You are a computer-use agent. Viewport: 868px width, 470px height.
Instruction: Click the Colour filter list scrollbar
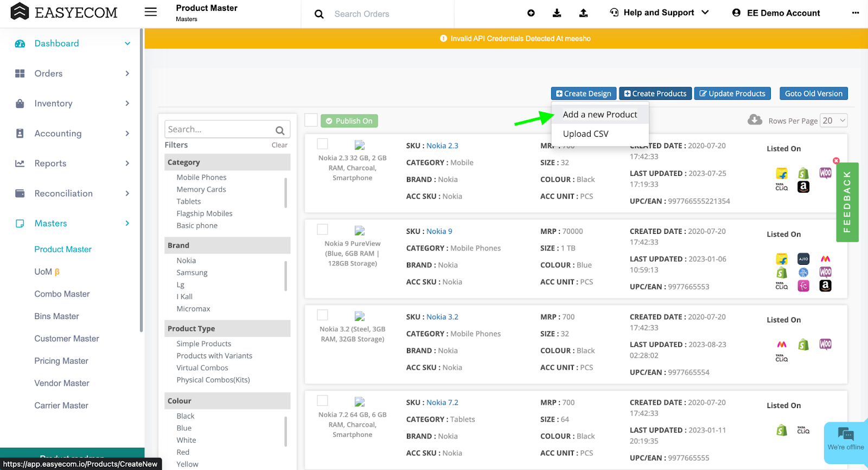pyautogui.click(x=286, y=431)
